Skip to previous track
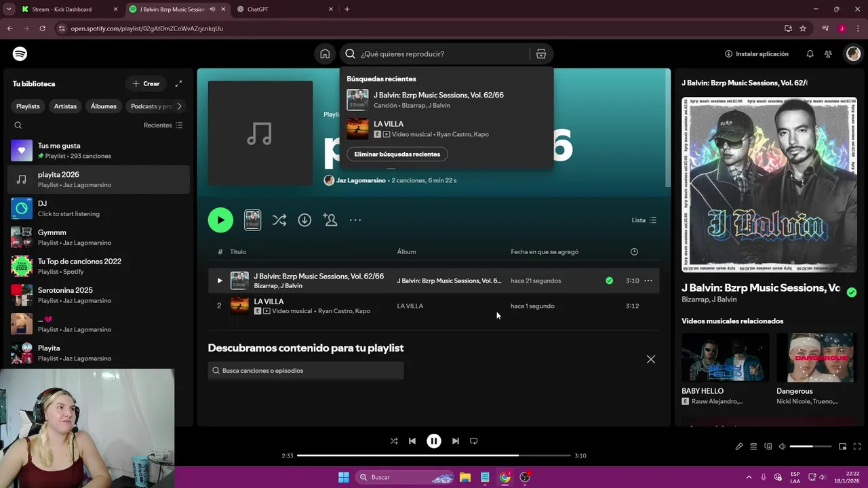Screen dimensions: 868x488 click(412, 441)
